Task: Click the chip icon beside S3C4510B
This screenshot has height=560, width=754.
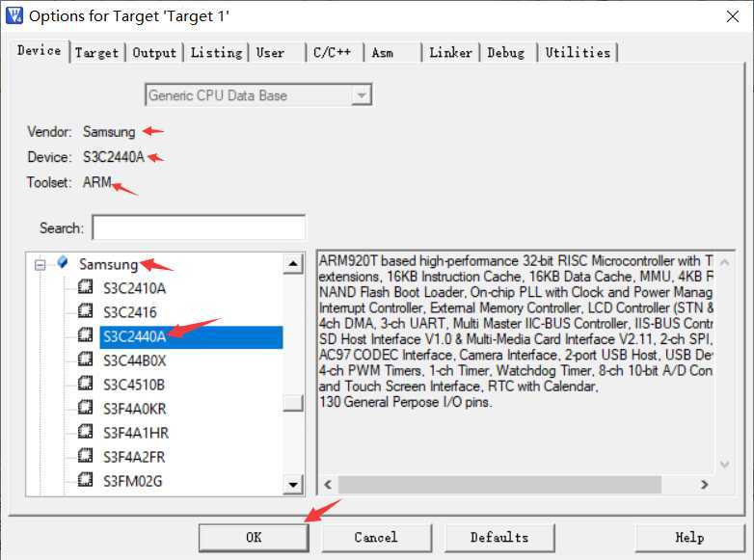Action: (x=86, y=384)
